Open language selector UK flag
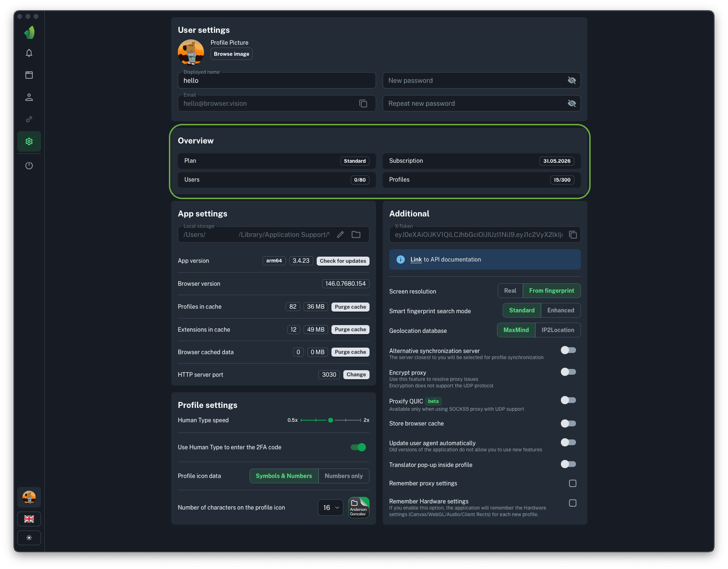The height and width of the screenshot is (569, 728). 29,519
